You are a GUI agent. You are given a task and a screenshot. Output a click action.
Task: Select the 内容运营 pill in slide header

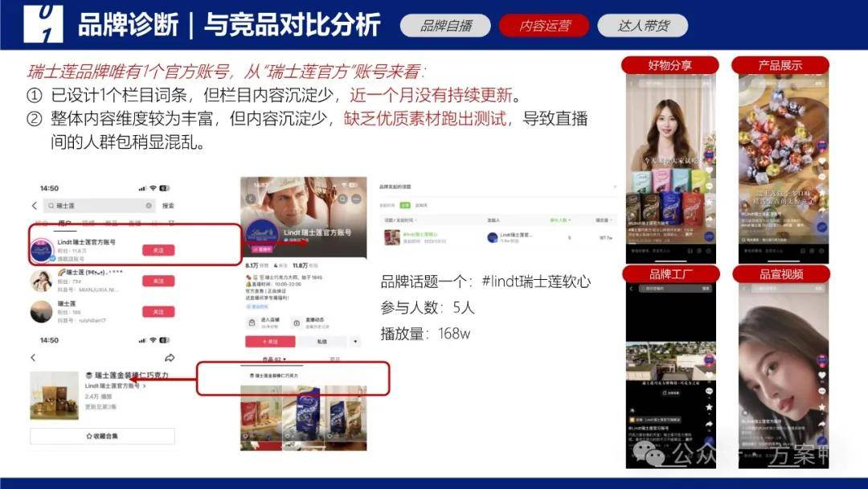point(544,26)
